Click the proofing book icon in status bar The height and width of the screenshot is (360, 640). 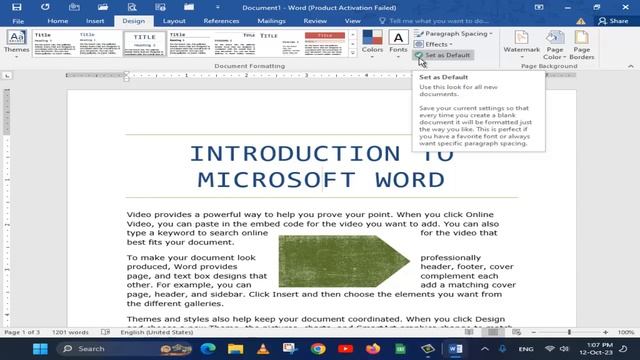pos(105,332)
